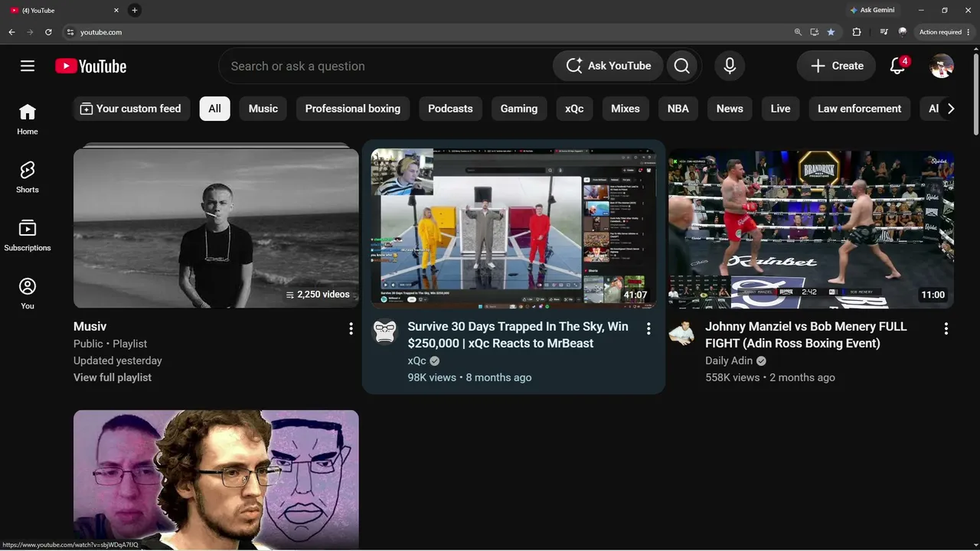The height and width of the screenshot is (551, 980).
Task: Open xQc channel avatar
Action: pos(385,332)
